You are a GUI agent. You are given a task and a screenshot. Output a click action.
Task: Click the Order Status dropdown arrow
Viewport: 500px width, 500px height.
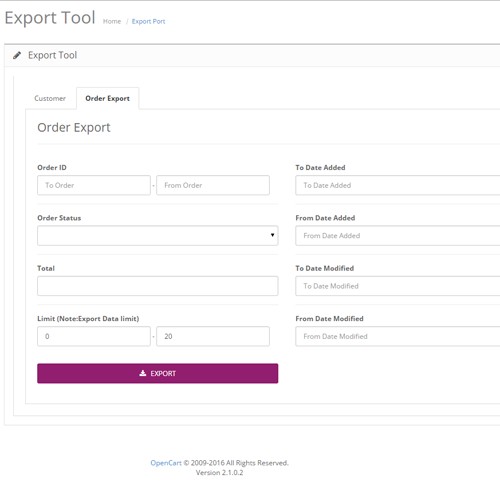(x=272, y=235)
